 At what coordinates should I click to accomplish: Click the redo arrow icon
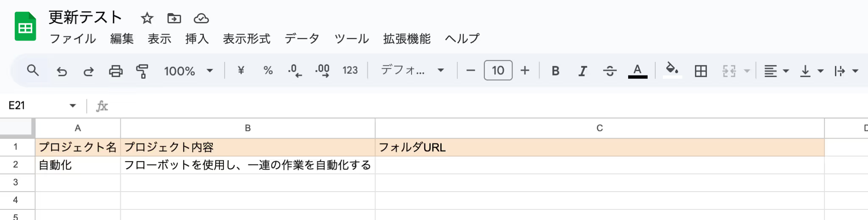(89, 71)
